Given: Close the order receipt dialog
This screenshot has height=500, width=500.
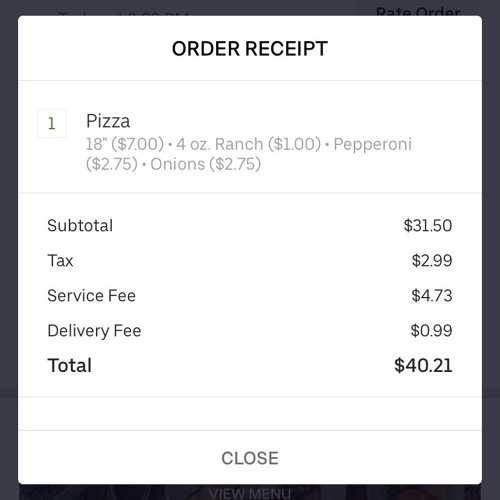Looking at the screenshot, I should point(250,458).
